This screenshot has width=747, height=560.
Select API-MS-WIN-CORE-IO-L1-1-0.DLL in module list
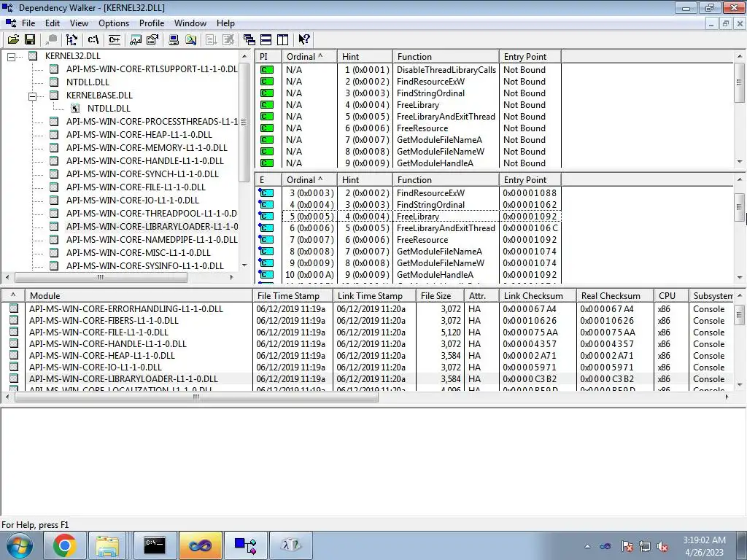(x=96, y=367)
